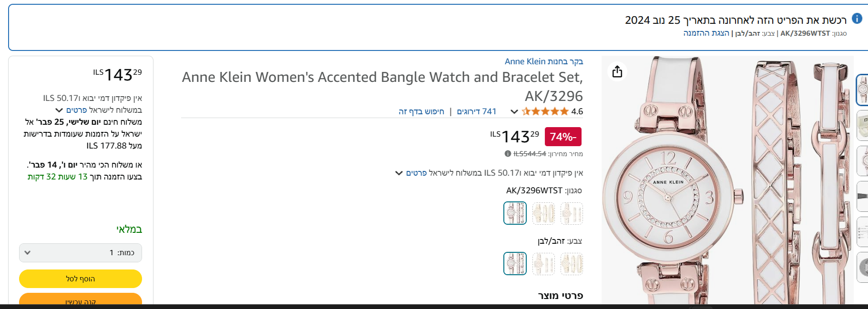Screen dimensions: 868x309
Task: Click the yellow Add to Cart button
Action: click(81, 279)
